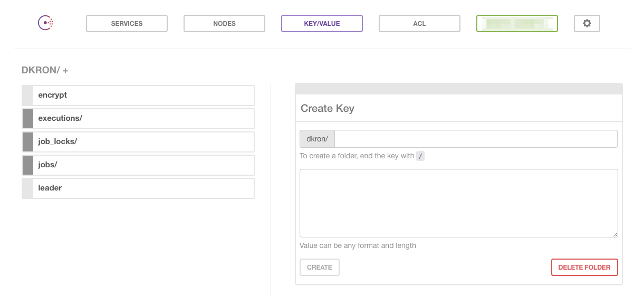
Task: Open the executions/ folder
Action: tap(138, 119)
